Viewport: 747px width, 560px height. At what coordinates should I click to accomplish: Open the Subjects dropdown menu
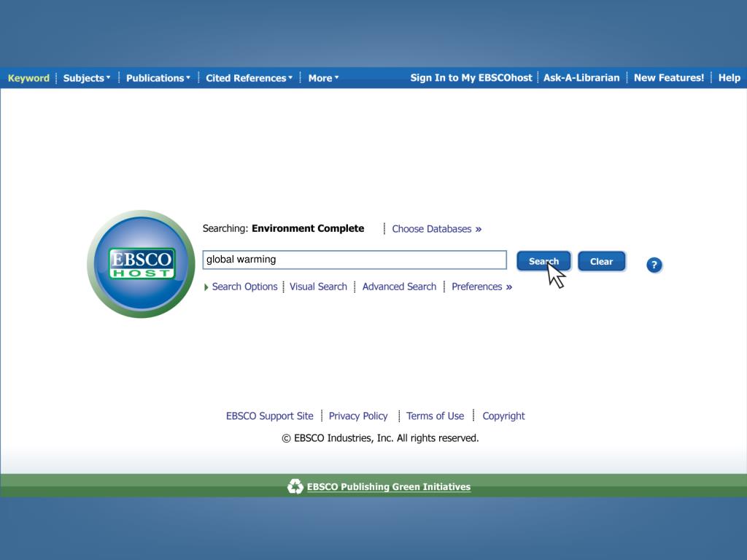click(x=87, y=78)
